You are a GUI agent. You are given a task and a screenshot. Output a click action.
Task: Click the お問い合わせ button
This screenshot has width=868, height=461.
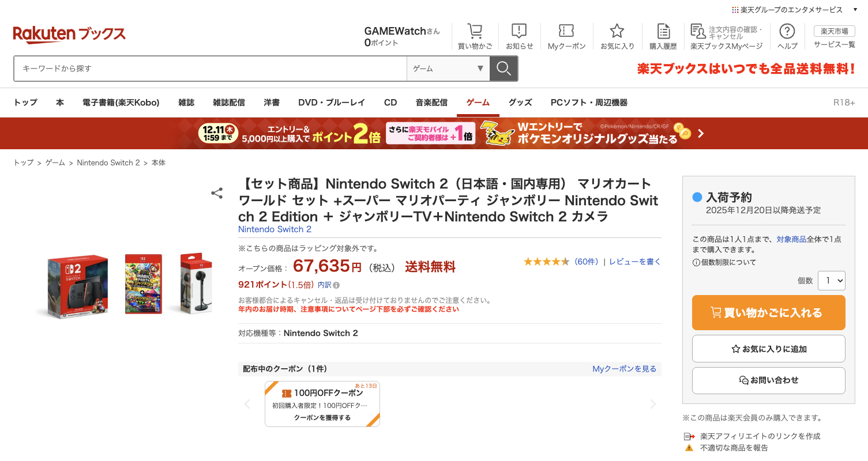(769, 380)
